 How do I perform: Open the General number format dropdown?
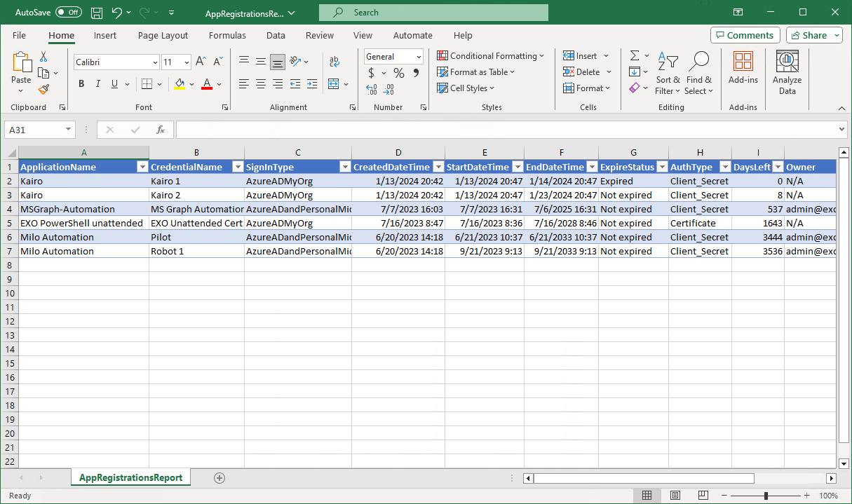(x=419, y=57)
